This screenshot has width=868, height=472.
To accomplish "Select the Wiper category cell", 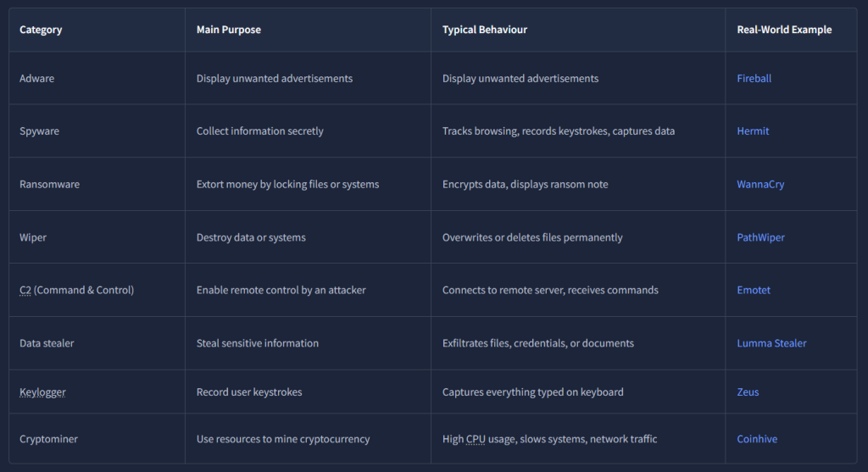I will 33,237.
